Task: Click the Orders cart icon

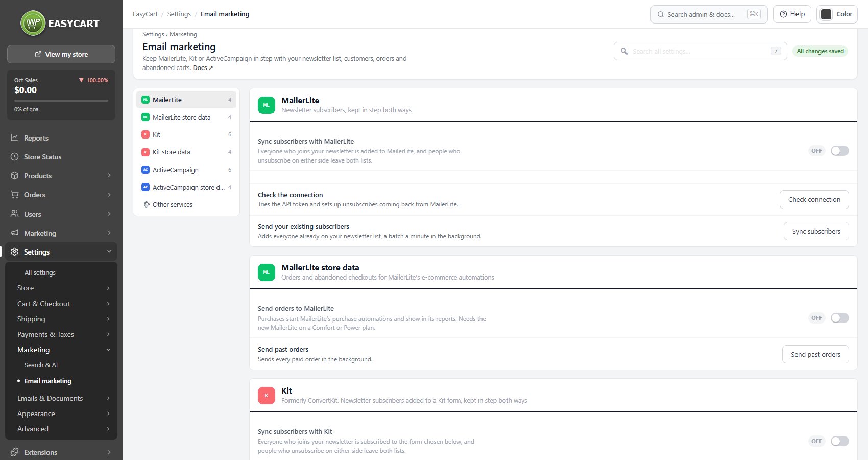Action: 14,195
